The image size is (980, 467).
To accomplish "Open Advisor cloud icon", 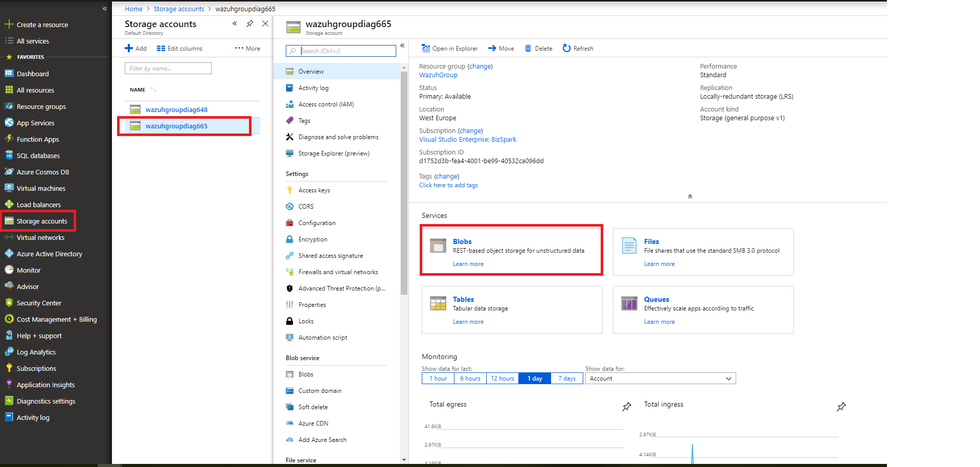I will coord(9,286).
